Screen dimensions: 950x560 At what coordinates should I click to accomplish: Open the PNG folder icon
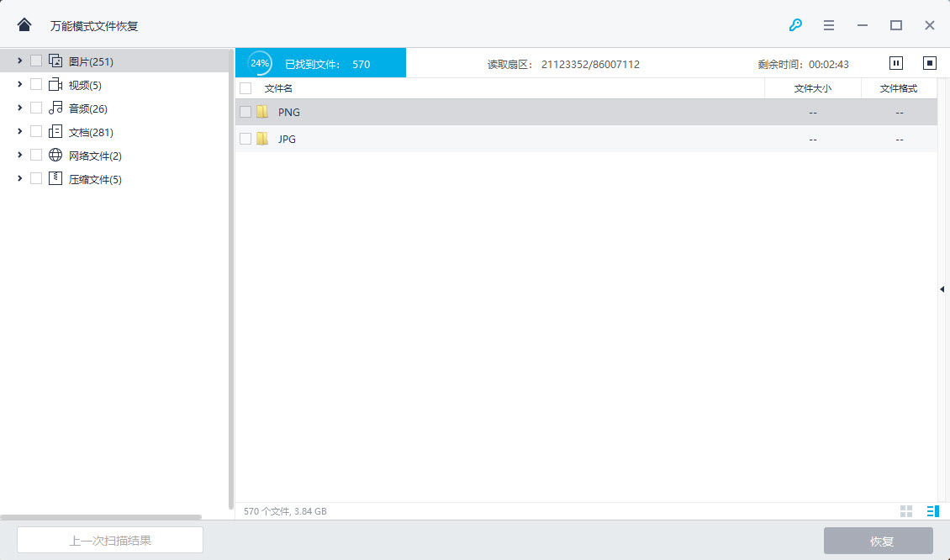pyautogui.click(x=263, y=112)
